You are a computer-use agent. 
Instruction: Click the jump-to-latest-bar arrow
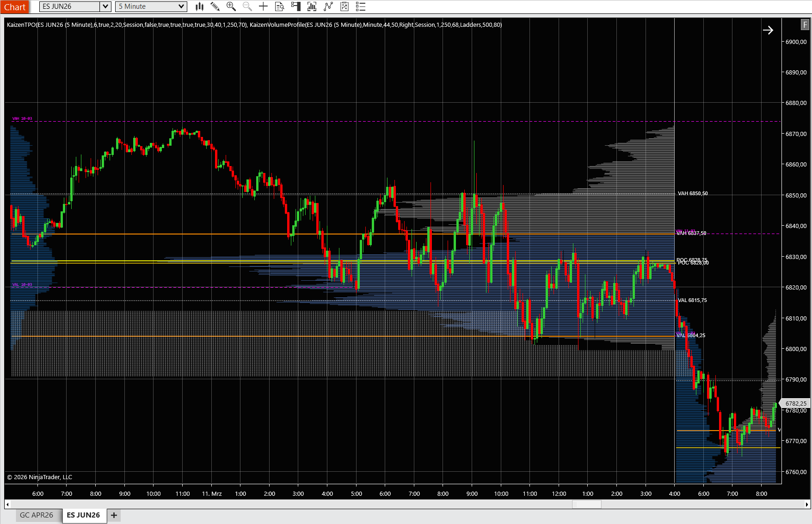tap(769, 30)
